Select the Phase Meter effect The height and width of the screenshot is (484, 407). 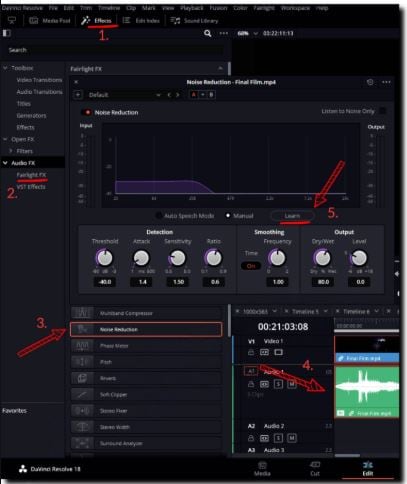point(146,346)
